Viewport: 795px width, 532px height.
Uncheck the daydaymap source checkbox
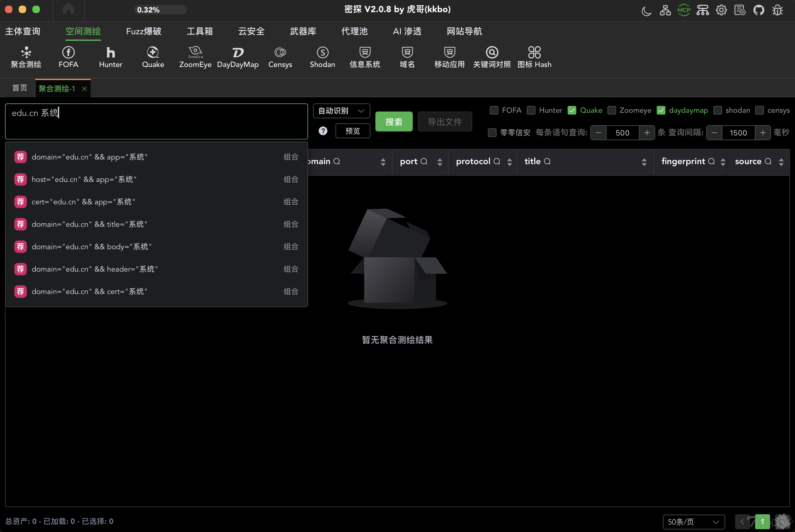[x=661, y=110]
